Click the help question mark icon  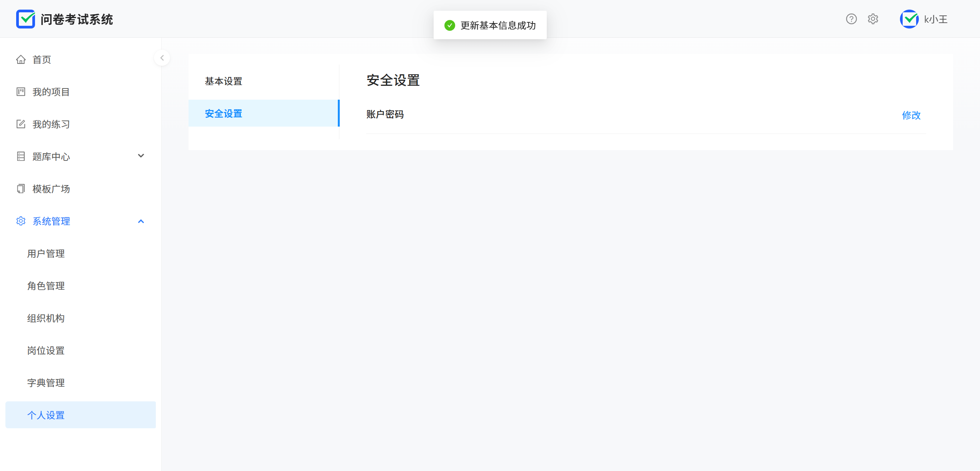[x=851, y=19]
